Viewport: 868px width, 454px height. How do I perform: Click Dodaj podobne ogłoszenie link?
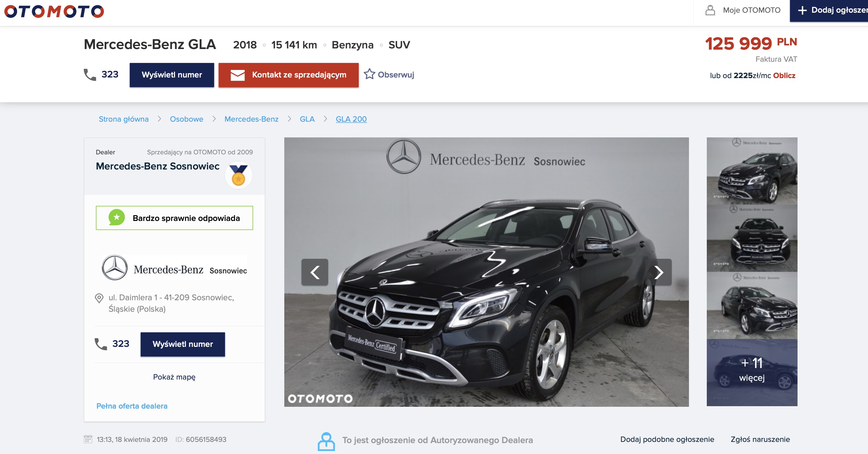[667, 439]
